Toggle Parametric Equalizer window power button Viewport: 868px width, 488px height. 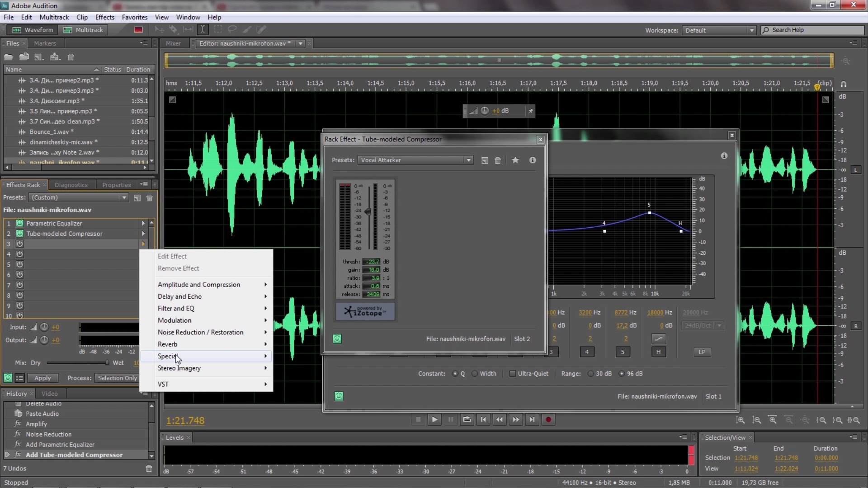tap(339, 396)
